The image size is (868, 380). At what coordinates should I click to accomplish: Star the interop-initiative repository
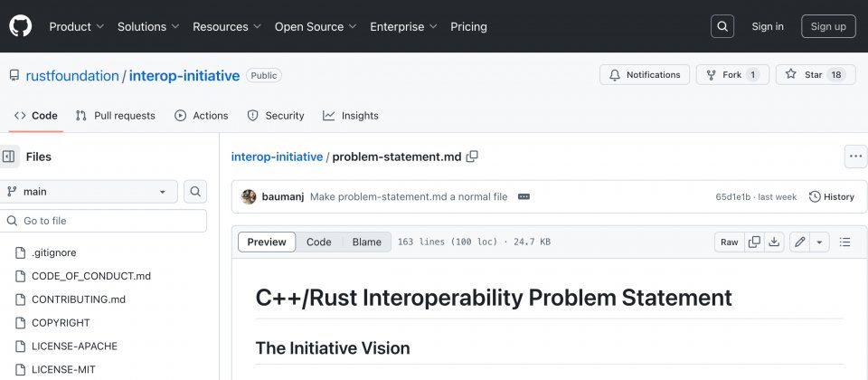point(816,75)
